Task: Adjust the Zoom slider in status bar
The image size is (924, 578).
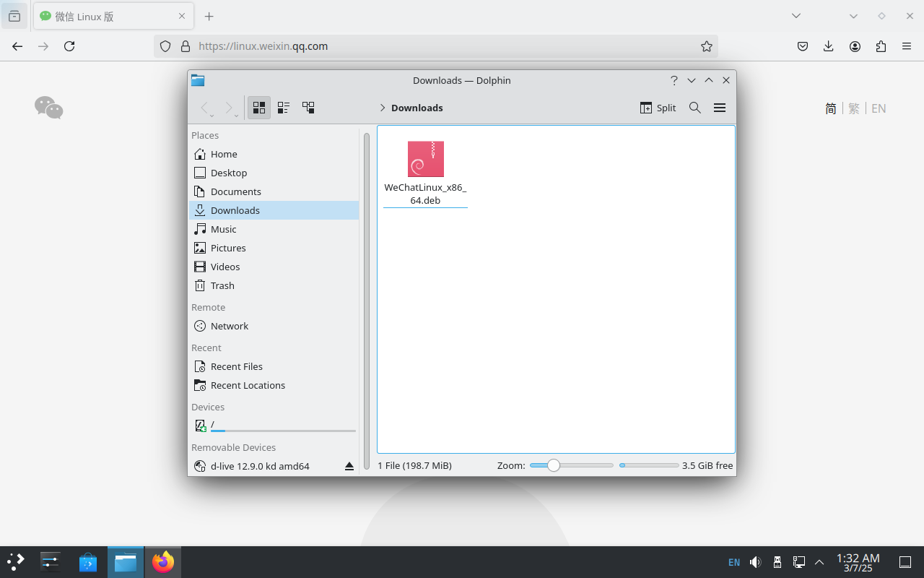Action: [x=571, y=465]
